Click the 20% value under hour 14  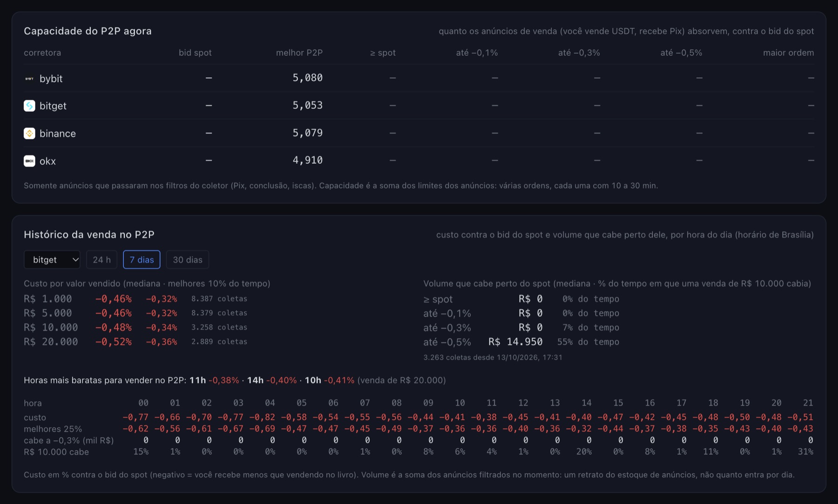584,451
